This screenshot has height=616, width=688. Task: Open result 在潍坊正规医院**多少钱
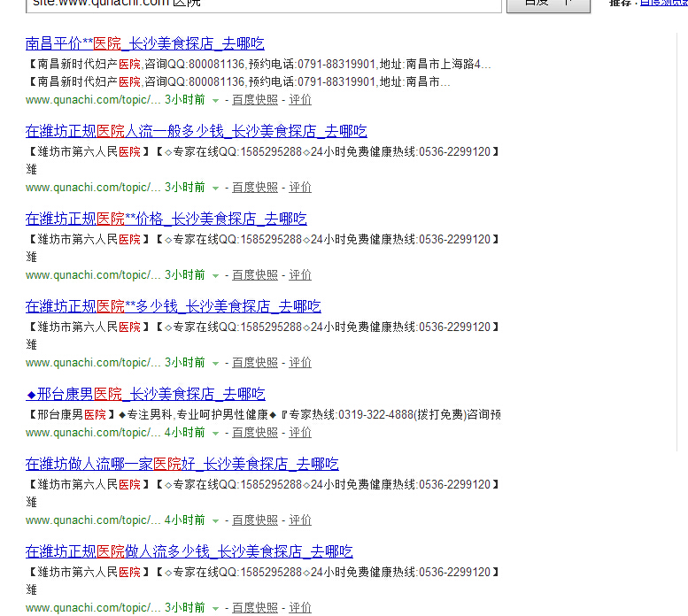tap(173, 306)
